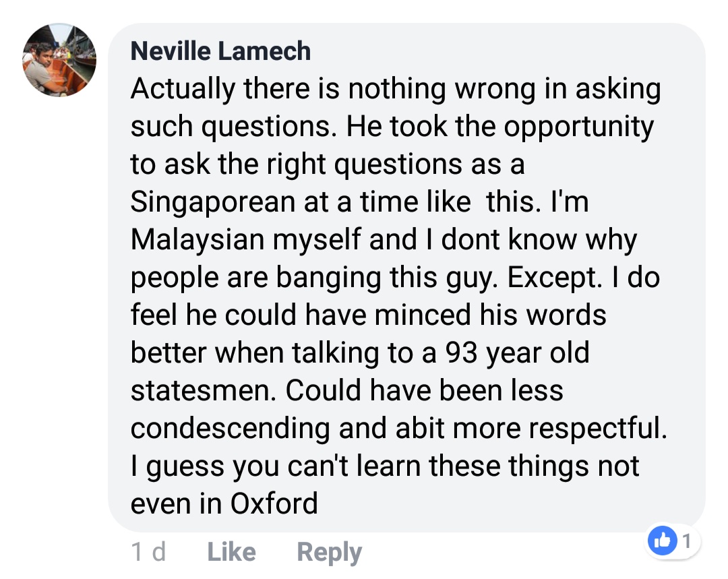Click the word 'Singaporean' in the comment
Viewport: 728px width, 579px height.
210,203
